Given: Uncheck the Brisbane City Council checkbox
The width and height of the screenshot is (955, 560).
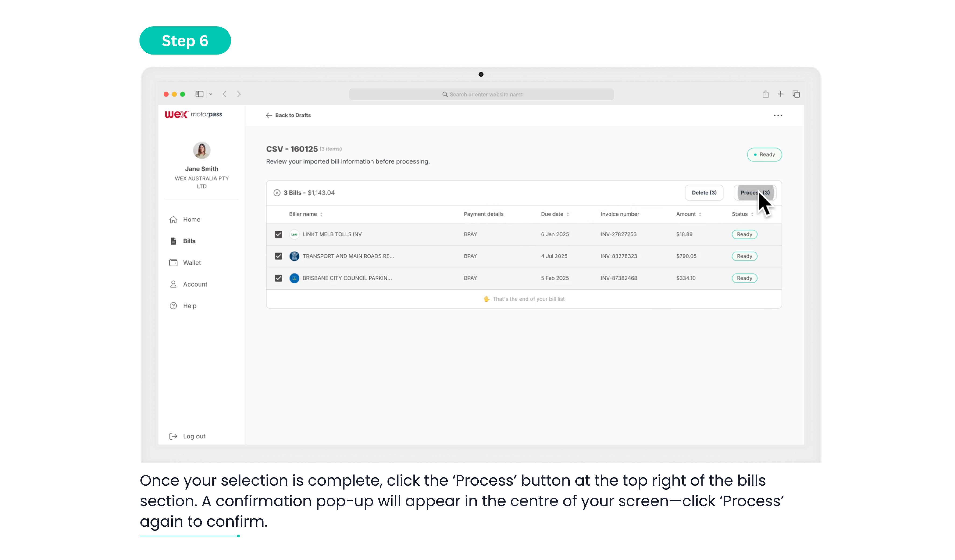Looking at the screenshot, I should [278, 278].
